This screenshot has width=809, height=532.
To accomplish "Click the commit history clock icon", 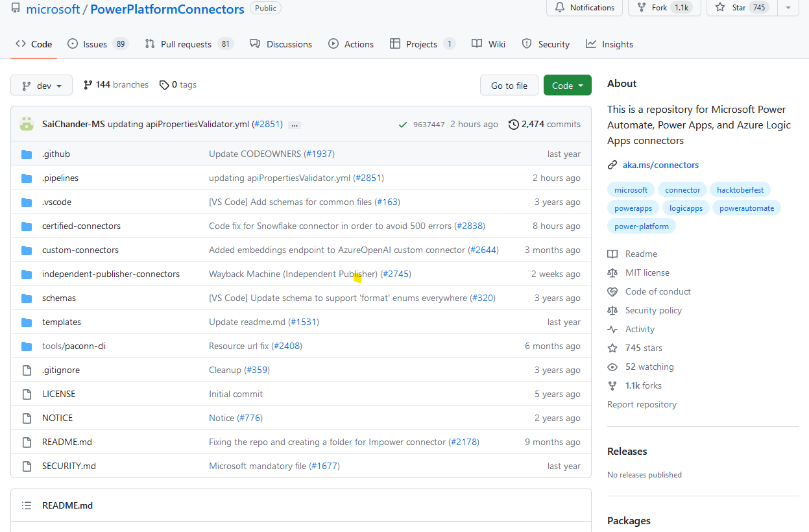I will 514,124.
